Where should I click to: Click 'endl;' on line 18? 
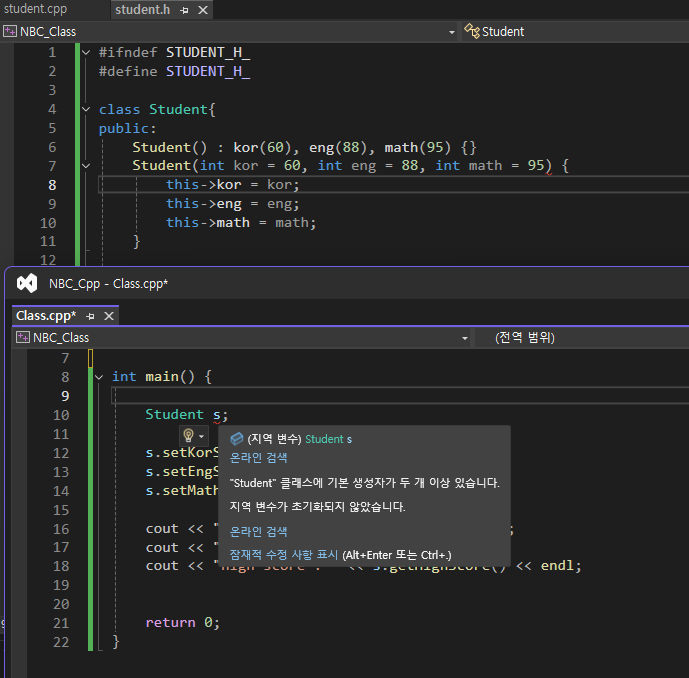pyautogui.click(x=561, y=566)
